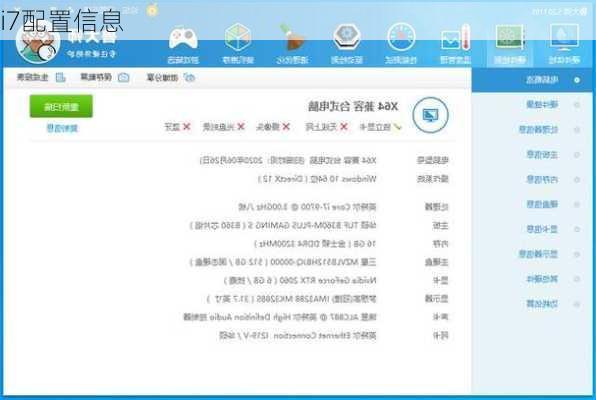Image resolution: width=596 pixels, height=400 pixels.
Task: Open 性能测试 speedometer gauge icon
Action: (401, 38)
